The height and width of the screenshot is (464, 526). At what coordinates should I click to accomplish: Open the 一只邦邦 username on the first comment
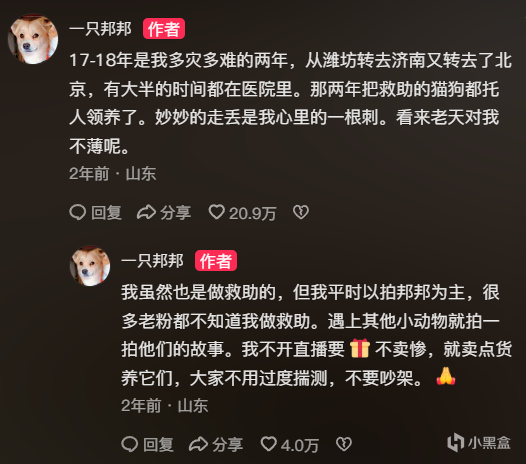pos(100,29)
